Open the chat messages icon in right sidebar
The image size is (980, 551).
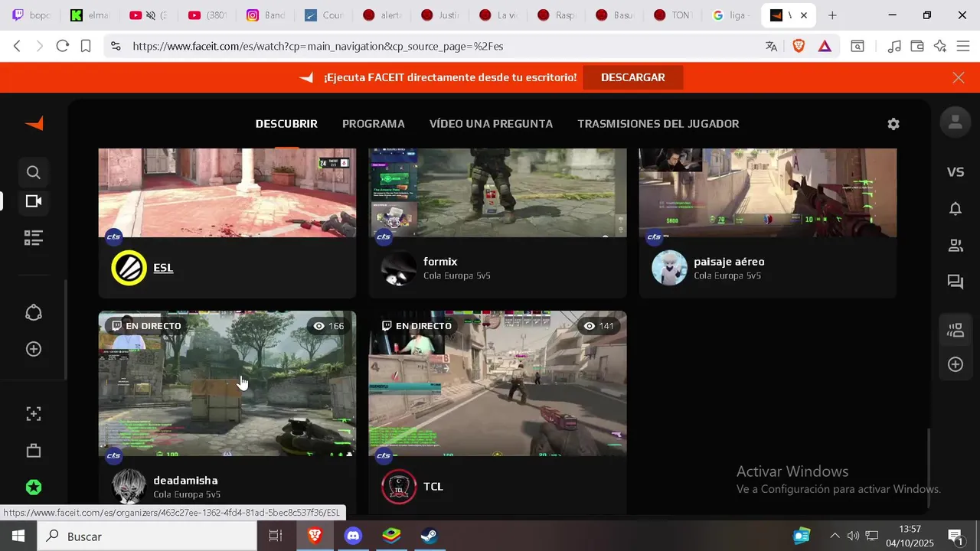[955, 282]
